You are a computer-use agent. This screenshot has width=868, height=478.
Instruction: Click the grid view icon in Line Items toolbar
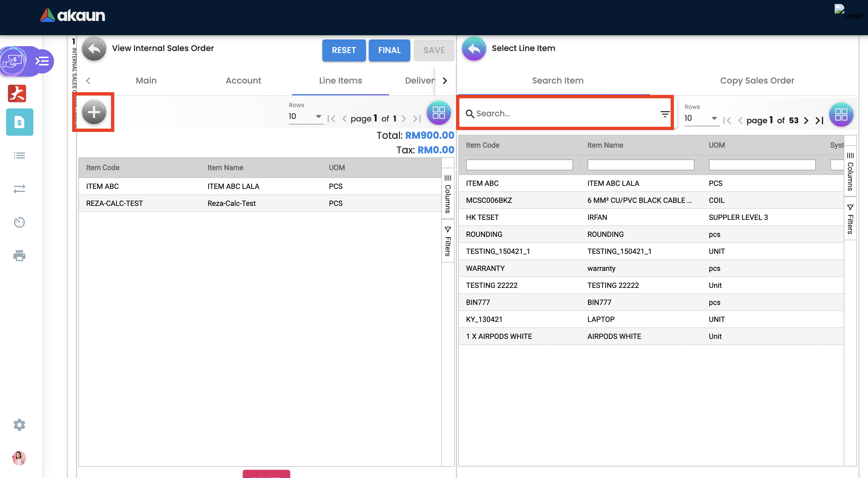click(438, 113)
